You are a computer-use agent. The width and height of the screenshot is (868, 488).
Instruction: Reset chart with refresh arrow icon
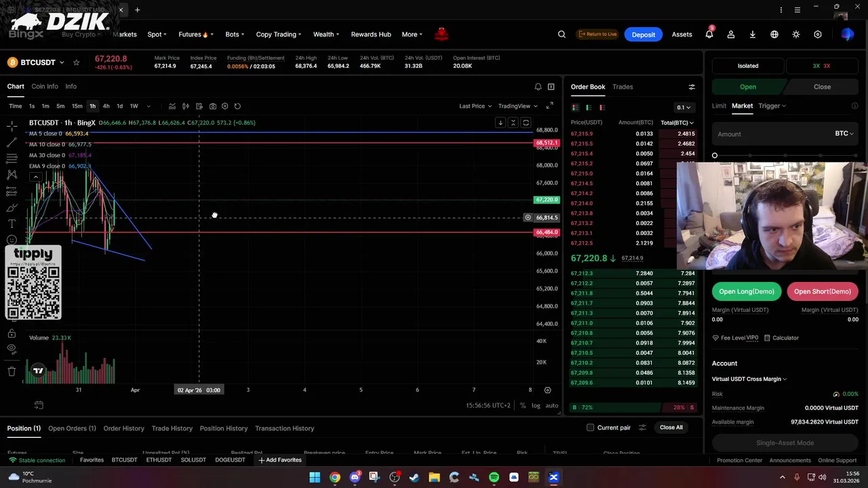coord(237,106)
